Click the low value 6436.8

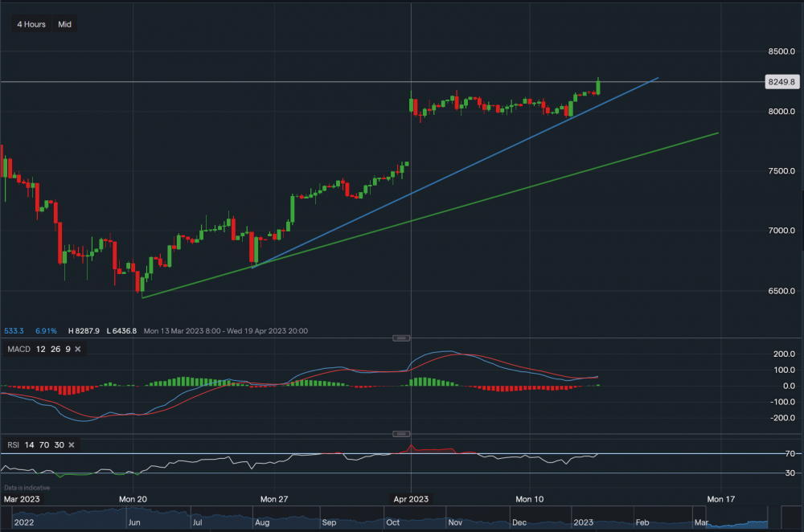122,330
